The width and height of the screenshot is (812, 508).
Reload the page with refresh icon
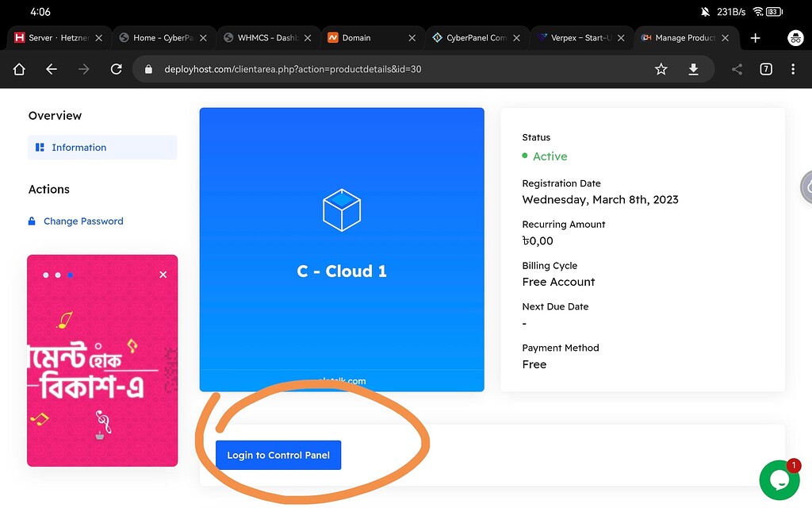(x=116, y=69)
